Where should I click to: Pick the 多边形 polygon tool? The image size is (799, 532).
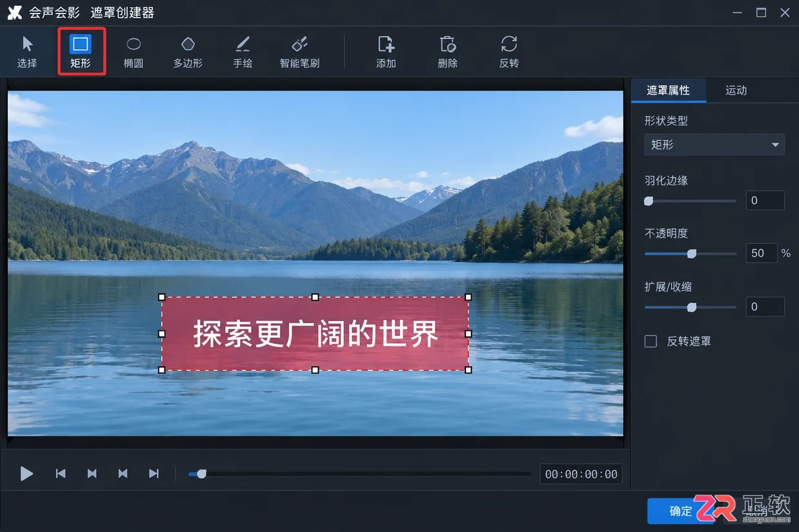188,52
